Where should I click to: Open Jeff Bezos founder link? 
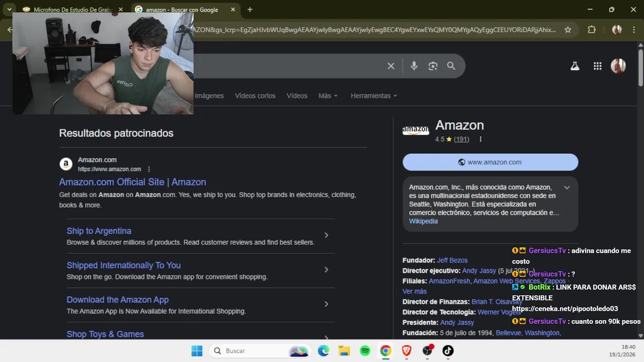click(x=452, y=260)
